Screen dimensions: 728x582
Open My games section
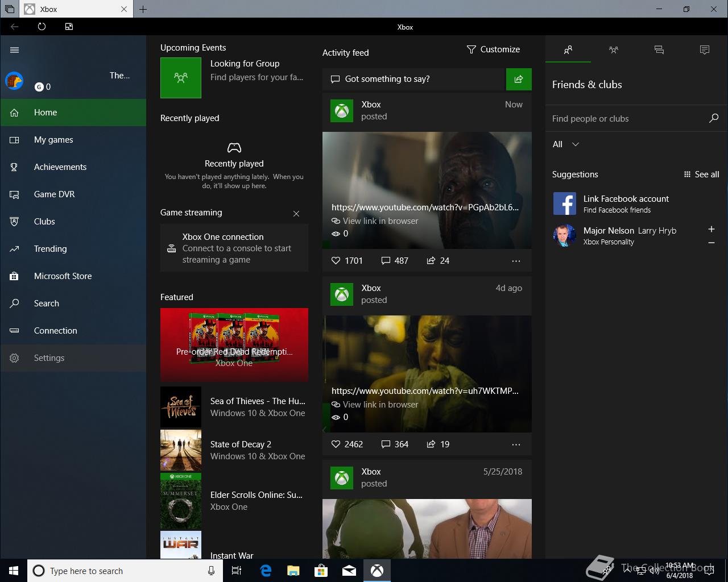tap(73, 140)
